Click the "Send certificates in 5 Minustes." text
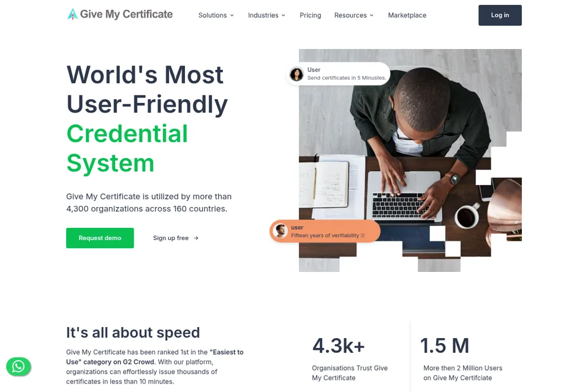The width and height of the screenshot is (588, 392). 347,78
